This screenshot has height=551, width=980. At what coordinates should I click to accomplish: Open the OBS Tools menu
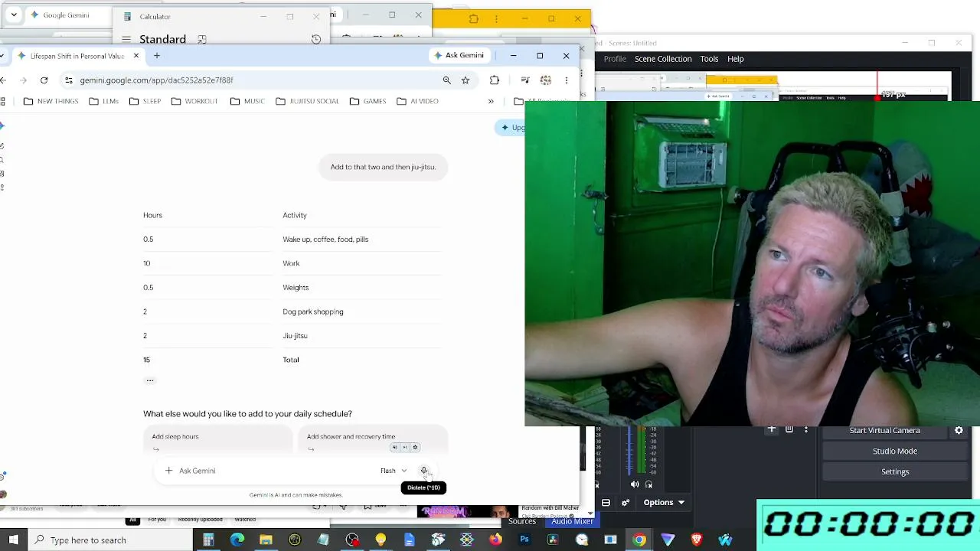[x=709, y=59]
